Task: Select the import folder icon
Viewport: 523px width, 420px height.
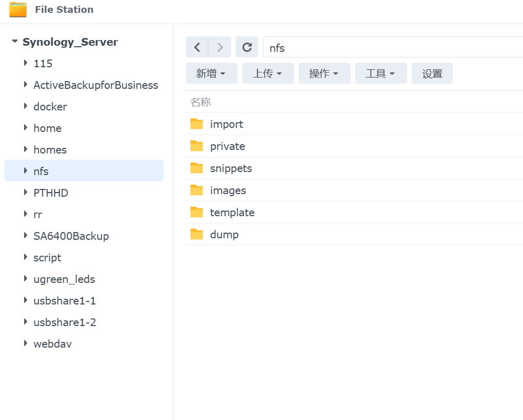Action: 197,124
